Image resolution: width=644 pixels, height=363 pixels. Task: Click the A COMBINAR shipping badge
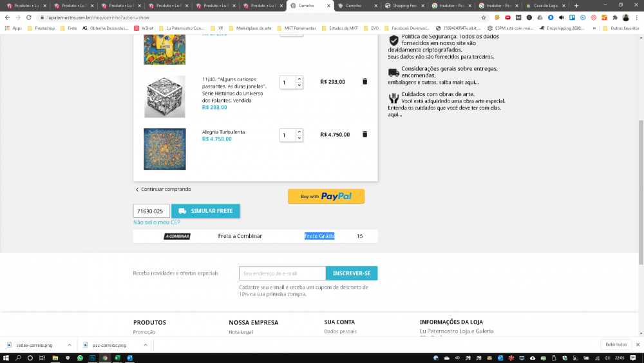tap(177, 237)
